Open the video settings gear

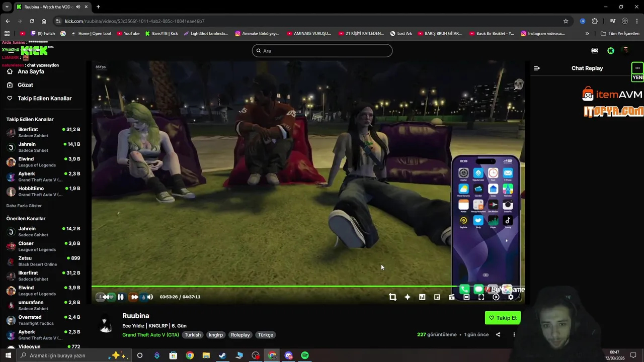(x=511, y=297)
